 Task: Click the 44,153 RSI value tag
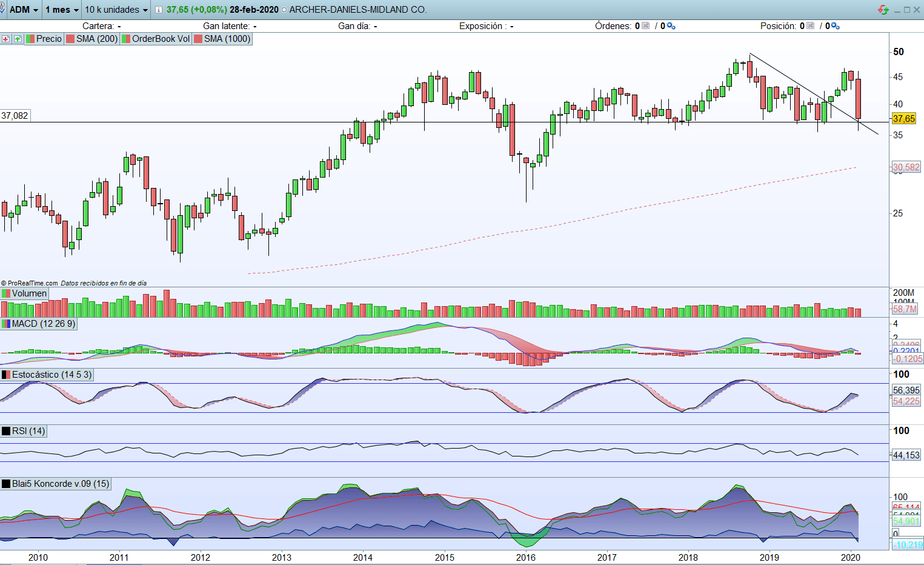click(906, 455)
